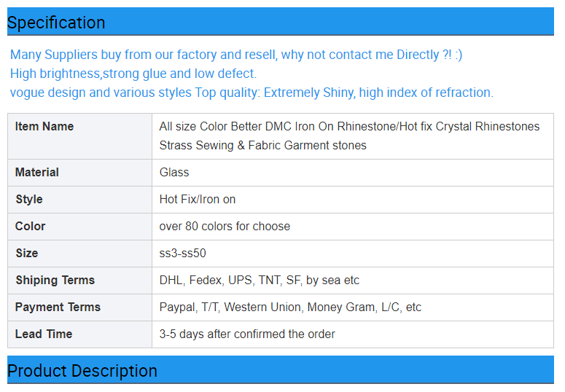
Task: Select the Item Name label cell
Action: tap(79, 136)
